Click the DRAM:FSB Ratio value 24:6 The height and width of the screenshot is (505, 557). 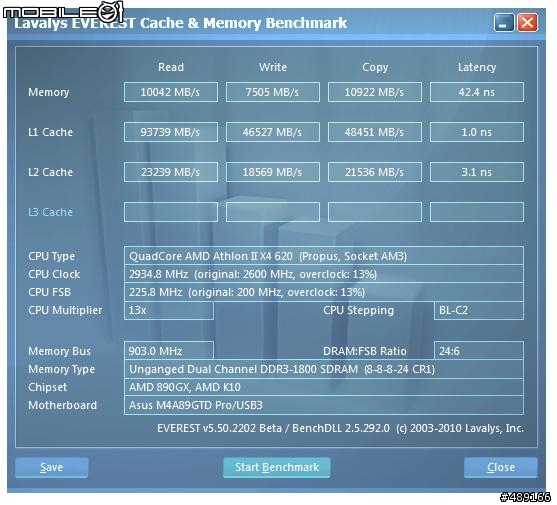pyautogui.click(x=478, y=351)
